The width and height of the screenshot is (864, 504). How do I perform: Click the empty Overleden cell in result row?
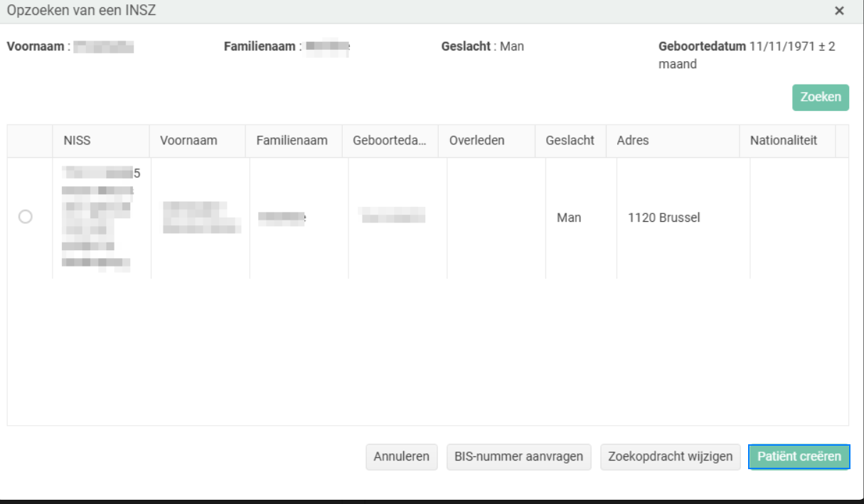(496, 218)
